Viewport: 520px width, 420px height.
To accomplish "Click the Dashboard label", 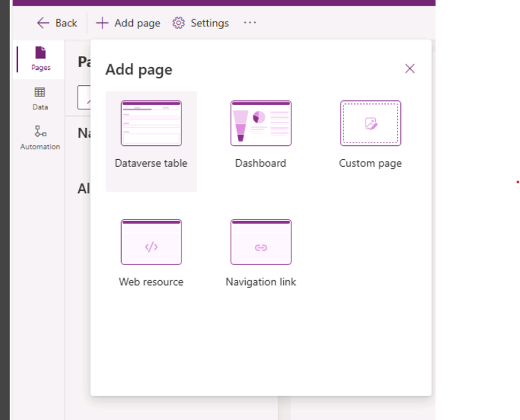I will pyautogui.click(x=260, y=163).
